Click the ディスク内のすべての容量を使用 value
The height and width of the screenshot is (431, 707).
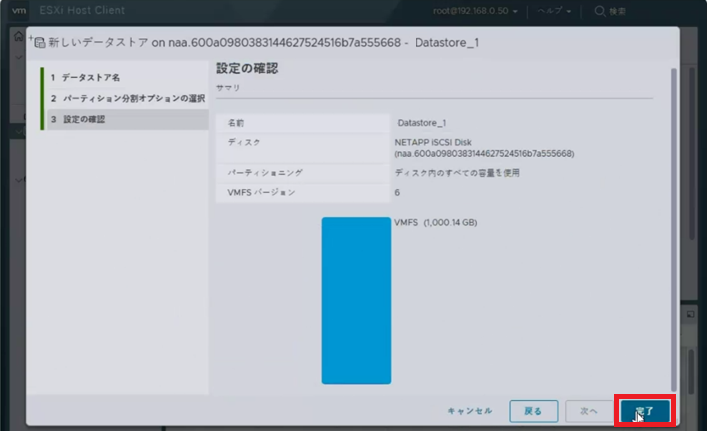point(457,173)
